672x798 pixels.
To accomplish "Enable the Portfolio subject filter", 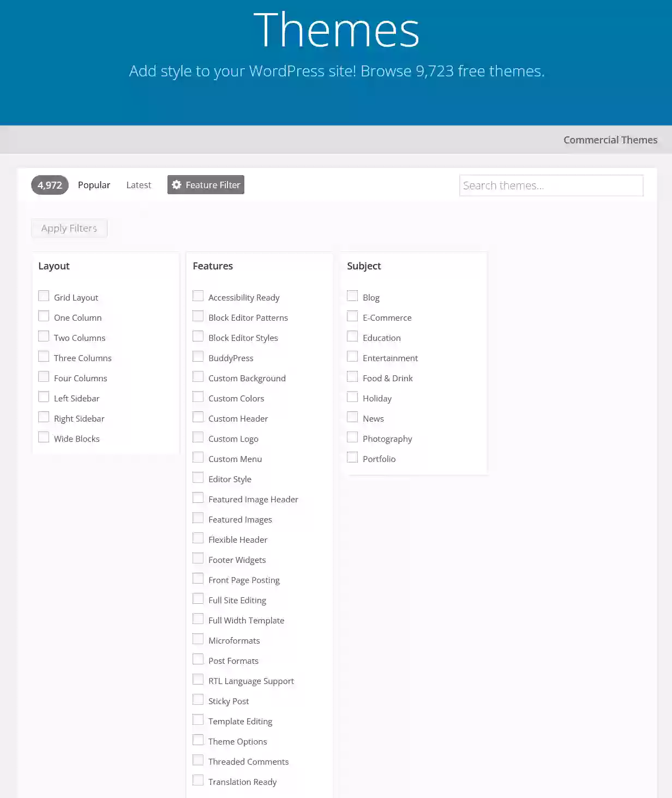I will (352, 457).
